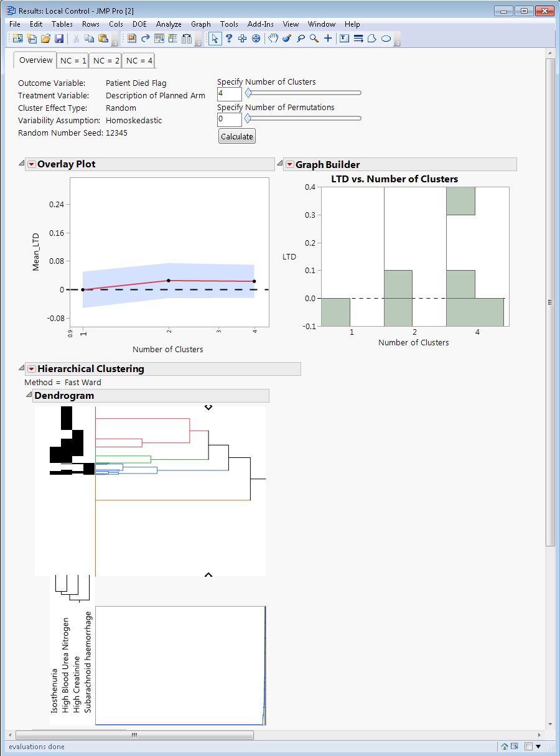Screen dimensions: 560x756
Task: Switch to the NC = 4 tab
Action: 138,60
